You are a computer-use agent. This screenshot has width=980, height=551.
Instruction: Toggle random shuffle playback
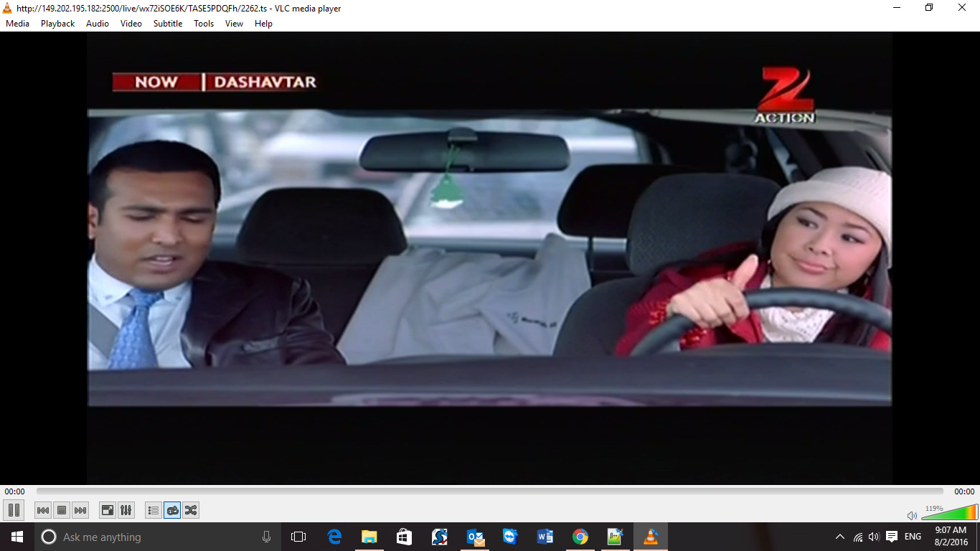pyautogui.click(x=191, y=510)
